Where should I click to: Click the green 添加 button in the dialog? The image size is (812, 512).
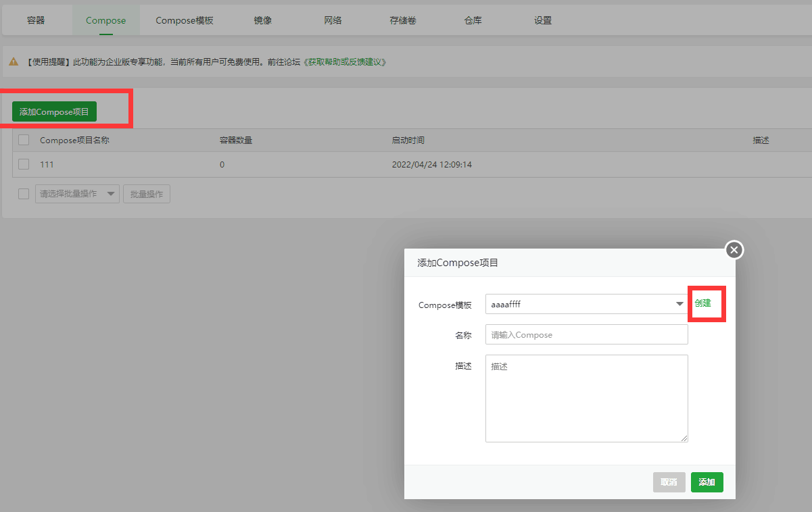pos(707,482)
